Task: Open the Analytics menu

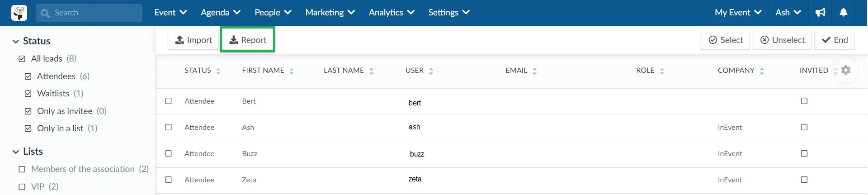Action: click(392, 13)
